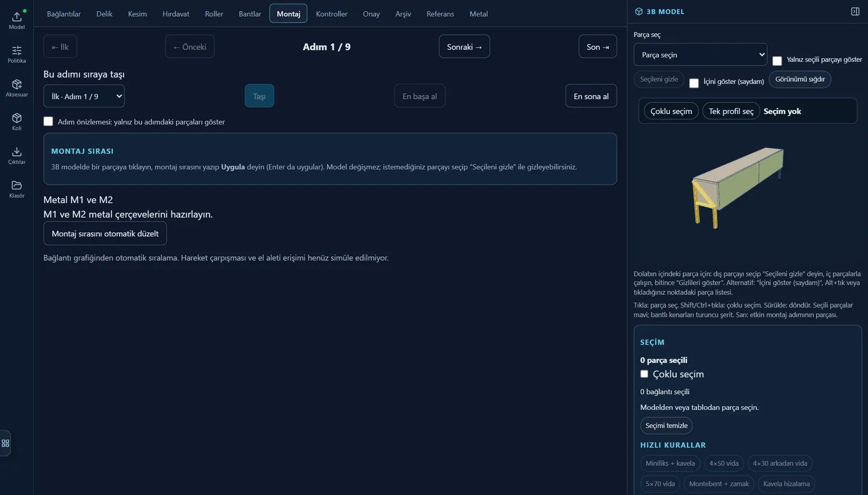This screenshot has height=495, width=868.
Task: Select the Montaj tab
Action: (x=288, y=14)
